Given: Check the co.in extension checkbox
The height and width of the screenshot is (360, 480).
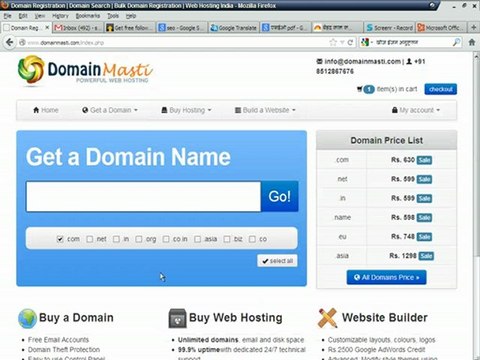Looking at the screenshot, I should click(x=166, y=239).
